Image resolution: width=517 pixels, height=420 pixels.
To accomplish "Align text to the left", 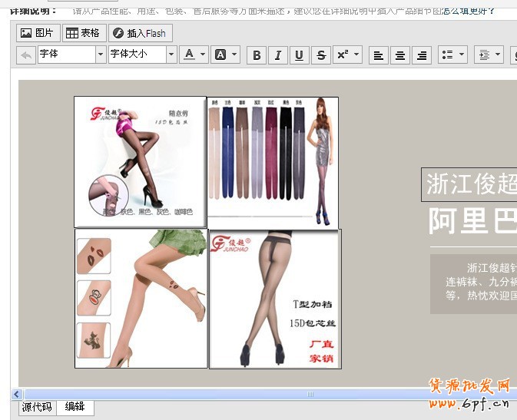I will click(x=378, y=55).
